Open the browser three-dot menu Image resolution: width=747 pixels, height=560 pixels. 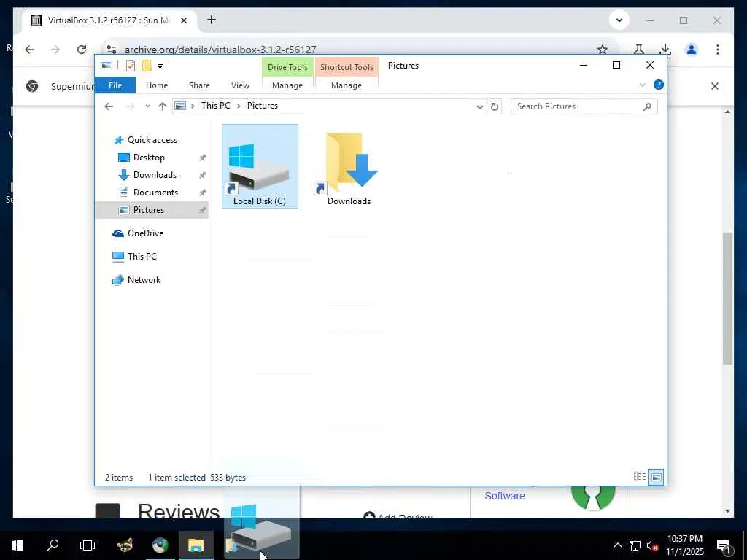pos(718,49)
